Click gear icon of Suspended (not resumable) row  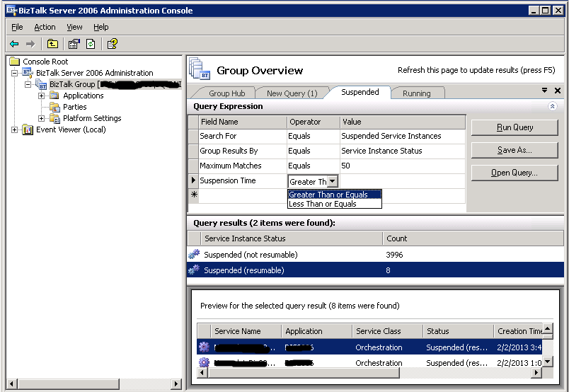click(x=194, y=254)
